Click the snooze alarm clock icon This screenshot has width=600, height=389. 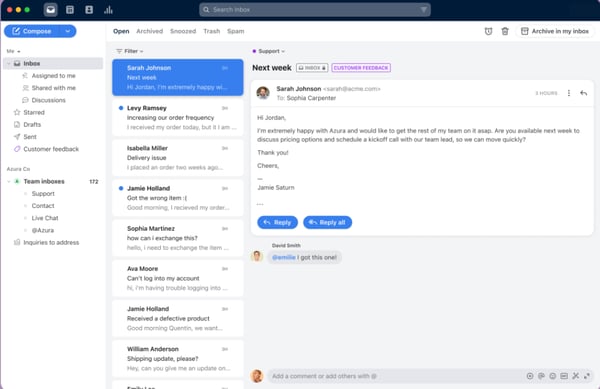pyautogui.click(x=488, y=31)
